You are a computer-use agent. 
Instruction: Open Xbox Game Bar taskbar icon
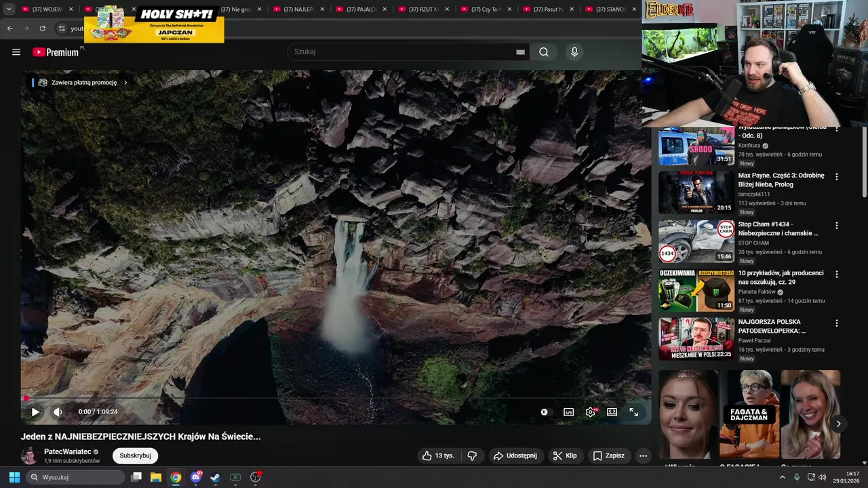coord(235,477)
